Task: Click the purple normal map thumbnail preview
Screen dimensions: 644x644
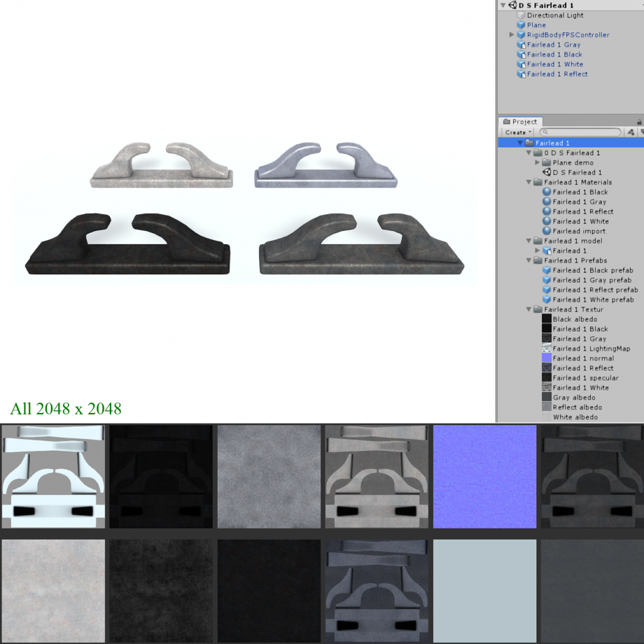Action: pyautogui.click(x=485, y=477)
